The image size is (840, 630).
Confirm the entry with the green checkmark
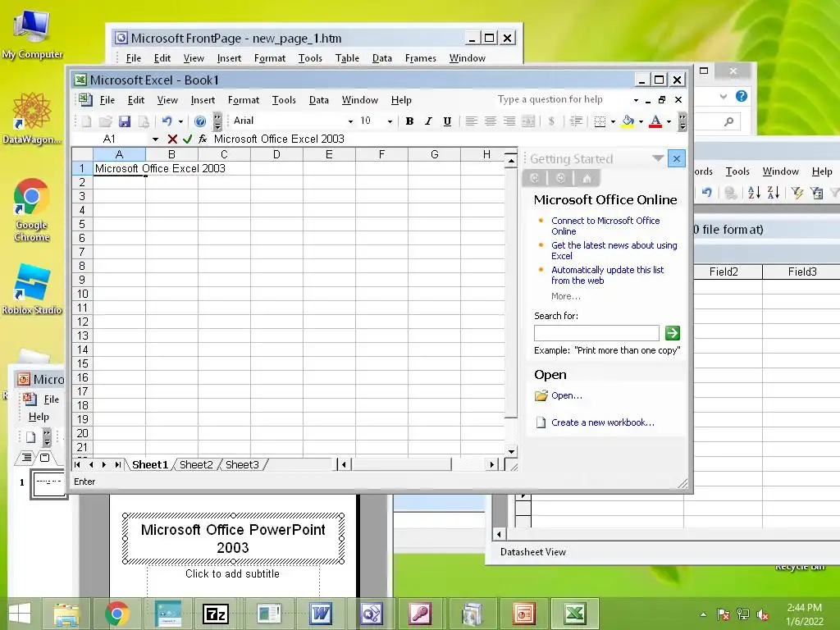pyautogui.click(x=188, y=139)
